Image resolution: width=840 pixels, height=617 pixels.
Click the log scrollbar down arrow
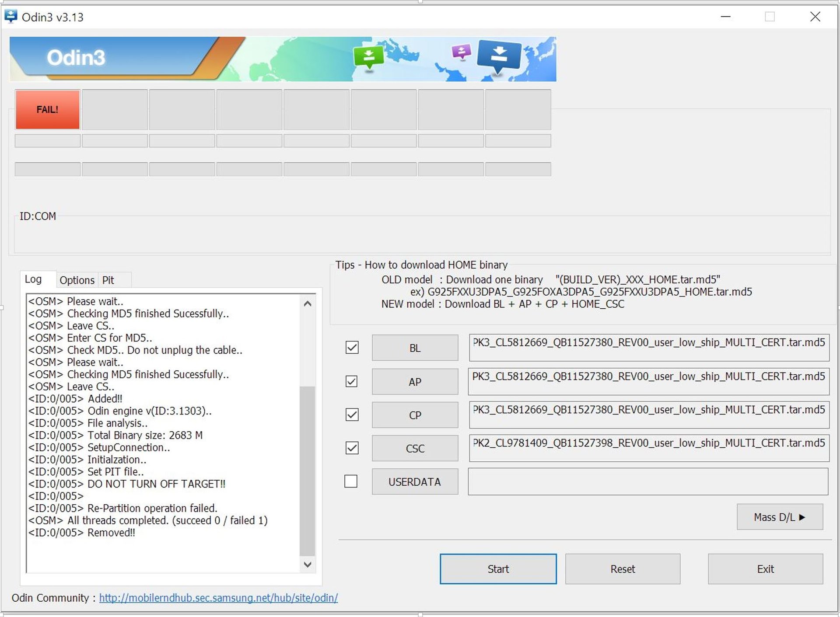pyautogui.click(x=308, y=565)
